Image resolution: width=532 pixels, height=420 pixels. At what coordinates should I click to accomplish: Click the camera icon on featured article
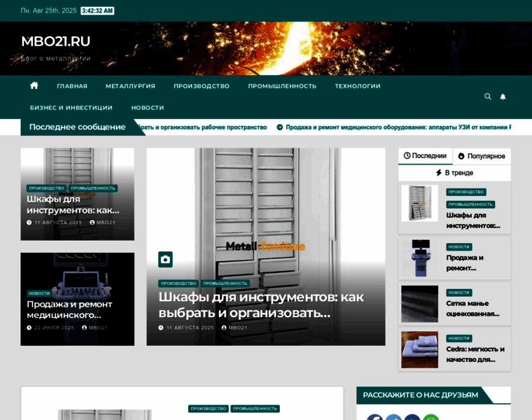coord(165,260)
